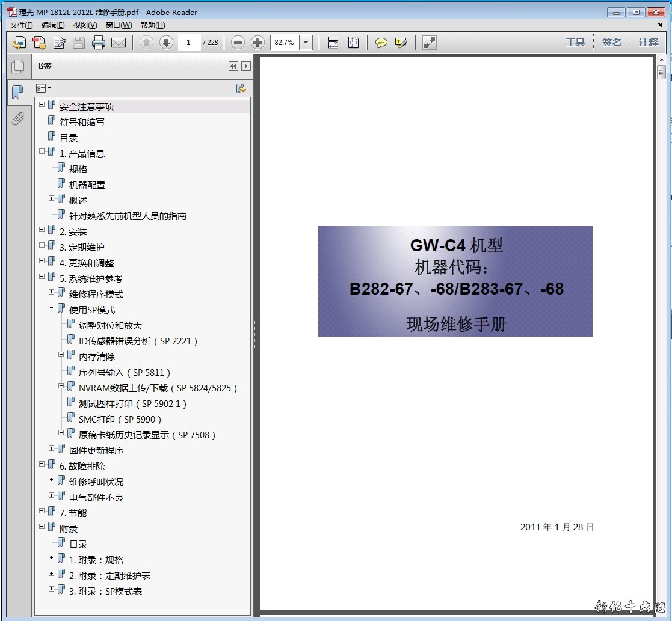Open zoom percentage dropdown
The image size is (672, 621).
(306, 43)
